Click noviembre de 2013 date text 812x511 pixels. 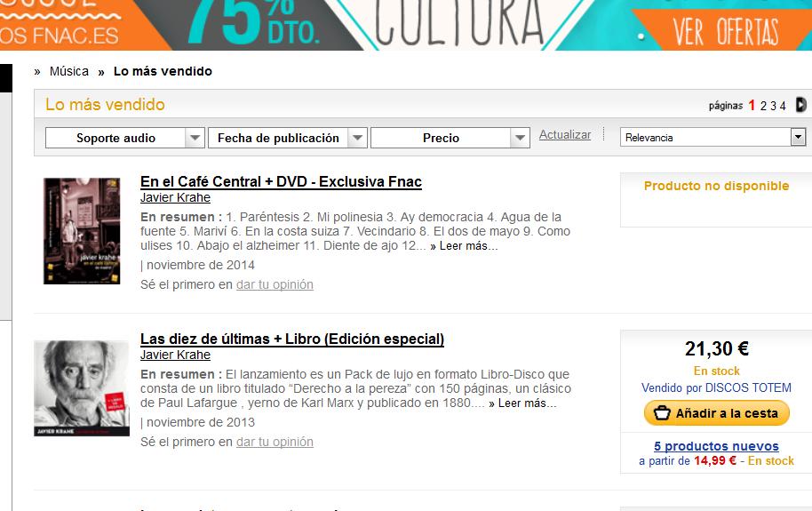(201, 422)
